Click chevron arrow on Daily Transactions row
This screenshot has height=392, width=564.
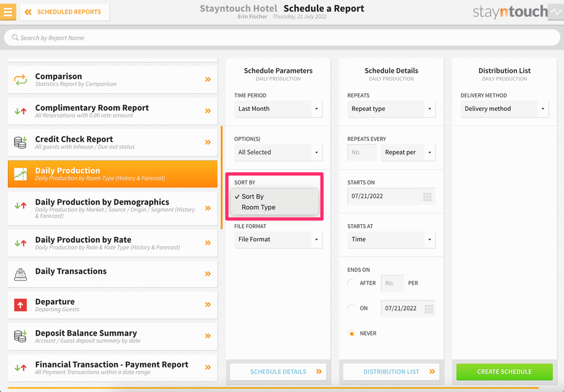click(x=208, y=274)
